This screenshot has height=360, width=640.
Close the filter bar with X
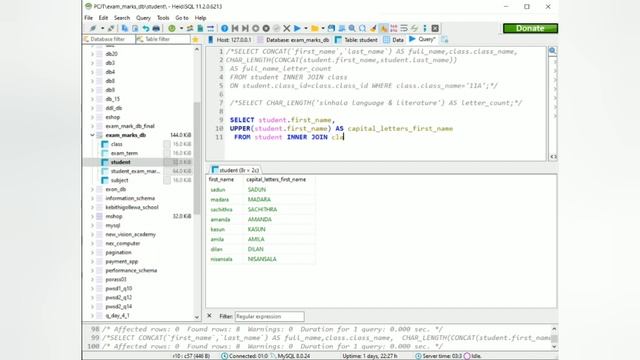[x=209, y=316]
